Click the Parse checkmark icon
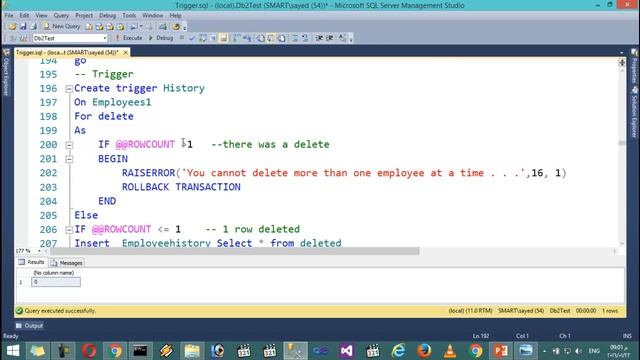 (192, 38)
